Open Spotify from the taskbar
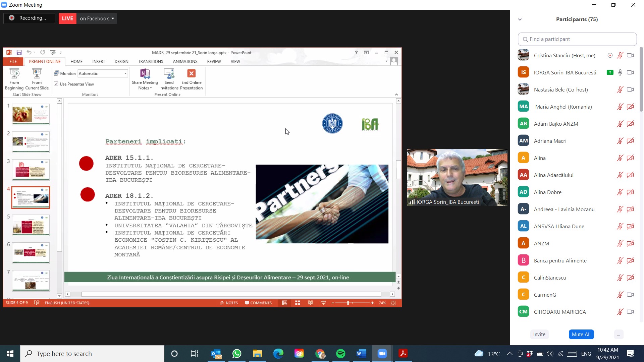Viewport: 644px width, 362px height. coord(341,354)
